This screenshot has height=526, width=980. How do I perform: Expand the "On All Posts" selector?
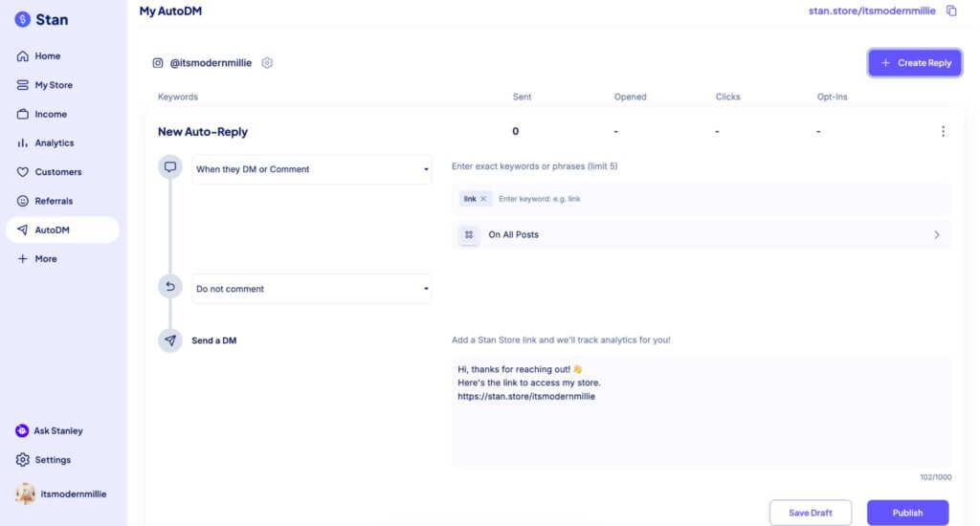(701, 234)
